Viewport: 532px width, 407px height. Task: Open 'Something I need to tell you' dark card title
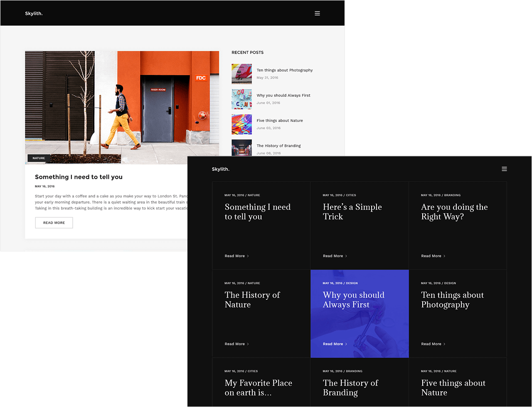(258, 212)
